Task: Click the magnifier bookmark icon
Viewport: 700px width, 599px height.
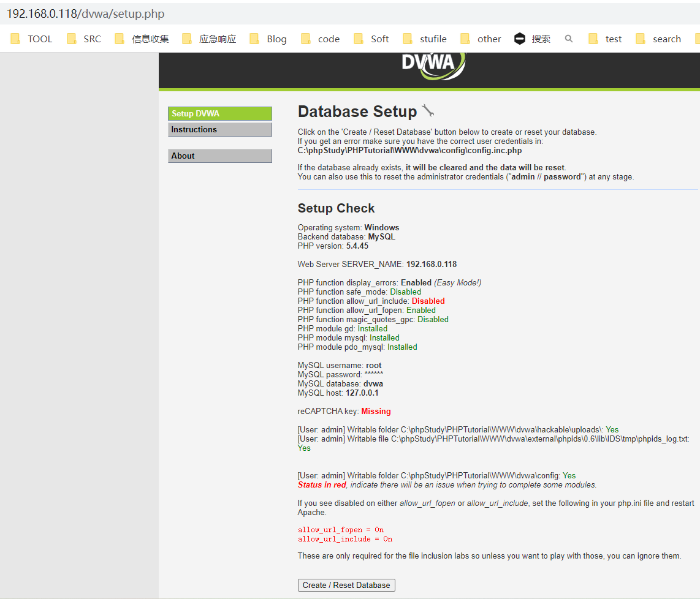Action: [x=569, y=39]
